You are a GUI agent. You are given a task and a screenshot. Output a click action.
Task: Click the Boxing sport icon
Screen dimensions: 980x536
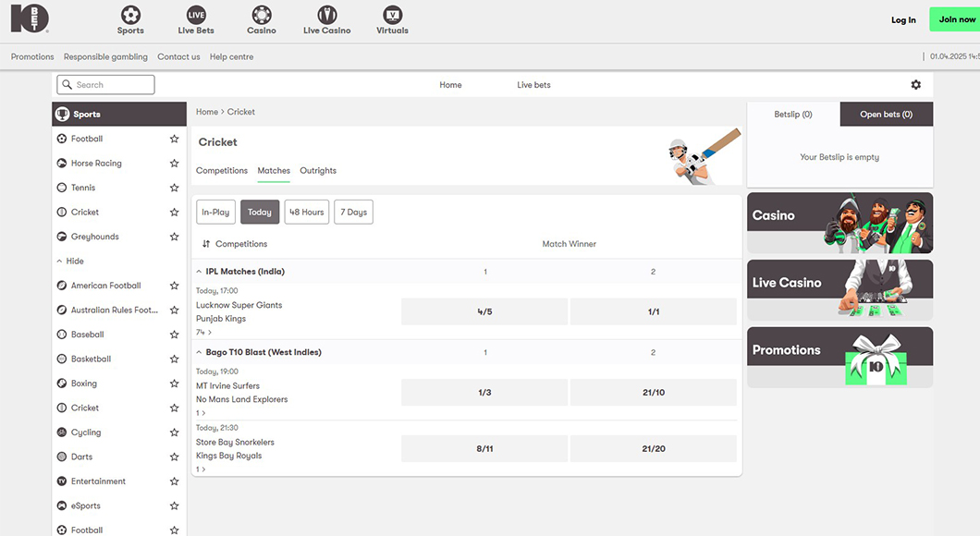62,383
